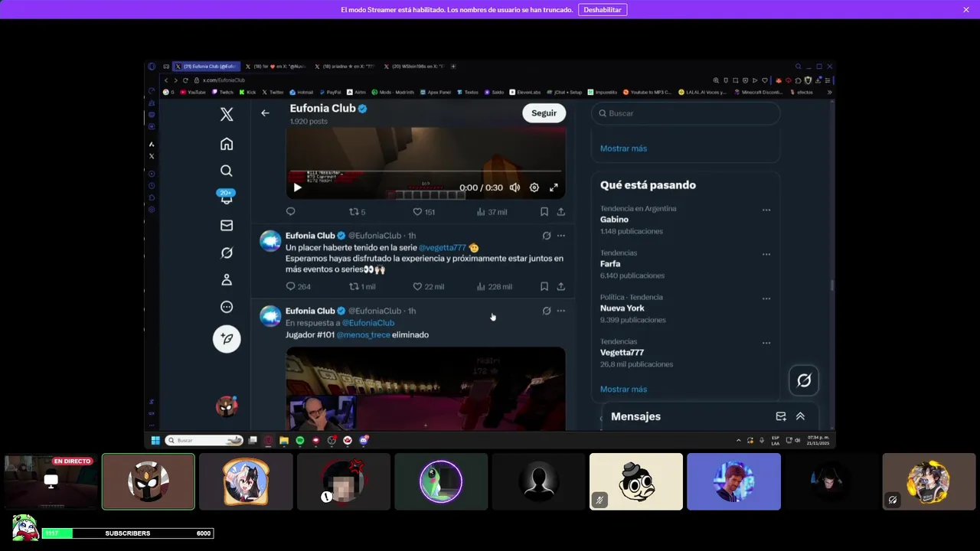Open the X Explore search icon in sidebar
Screen dimensions: 980x551
tap(227, 171)
